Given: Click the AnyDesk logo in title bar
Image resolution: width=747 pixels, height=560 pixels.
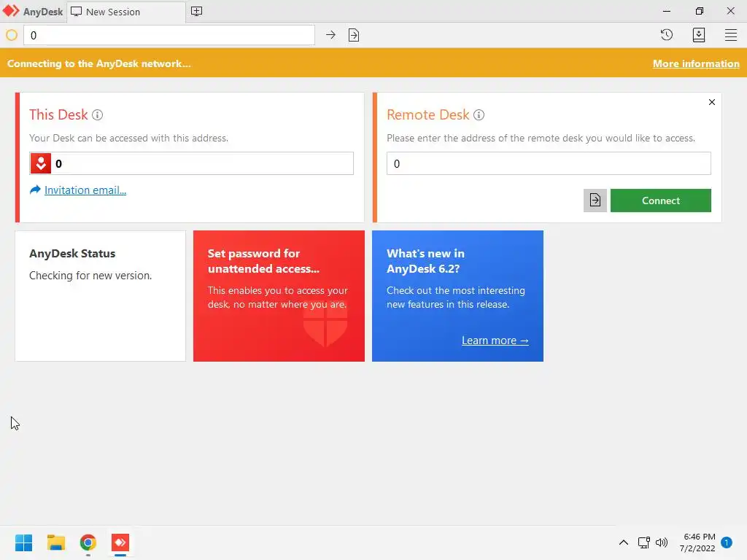Looking at the screenshot, I should (x=11, y=11).
